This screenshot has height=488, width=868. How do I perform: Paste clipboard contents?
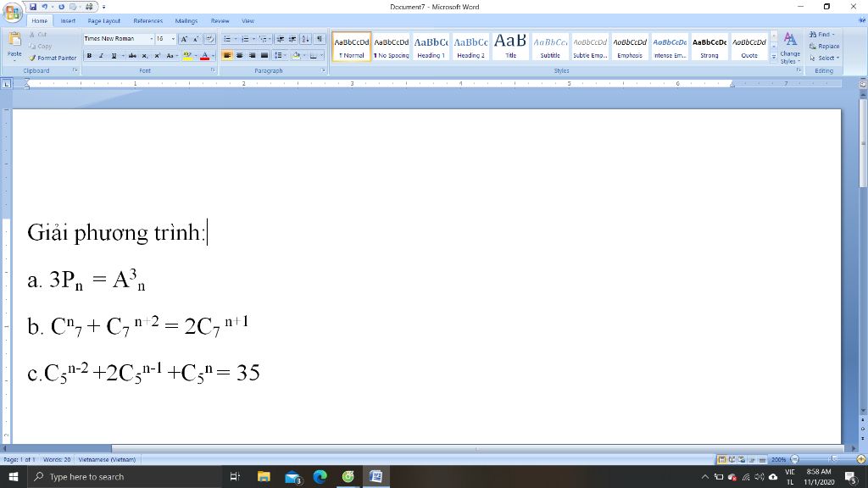[x=14, y=45]
